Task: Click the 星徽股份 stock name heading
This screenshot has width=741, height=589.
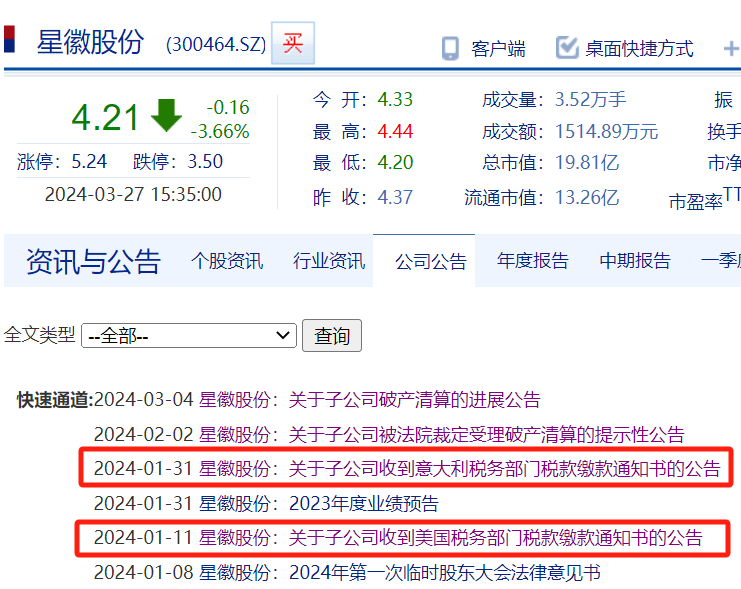Action: click(x=90, y=42)
